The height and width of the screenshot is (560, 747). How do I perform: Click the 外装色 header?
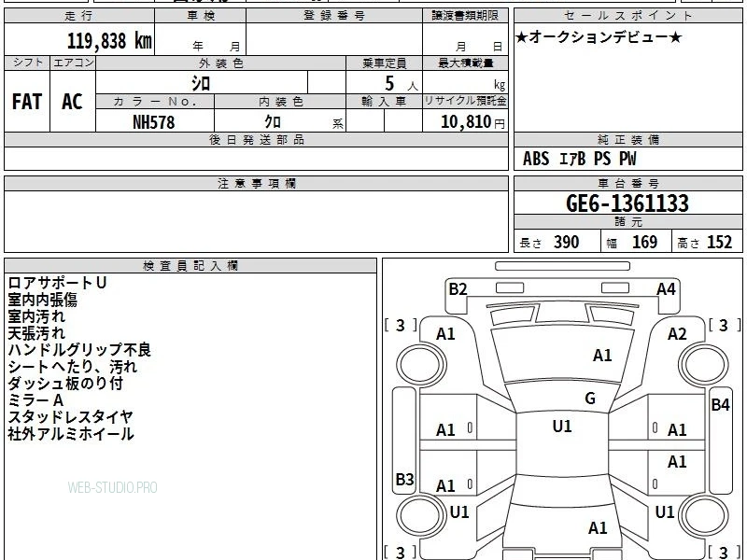click(221, 63)
